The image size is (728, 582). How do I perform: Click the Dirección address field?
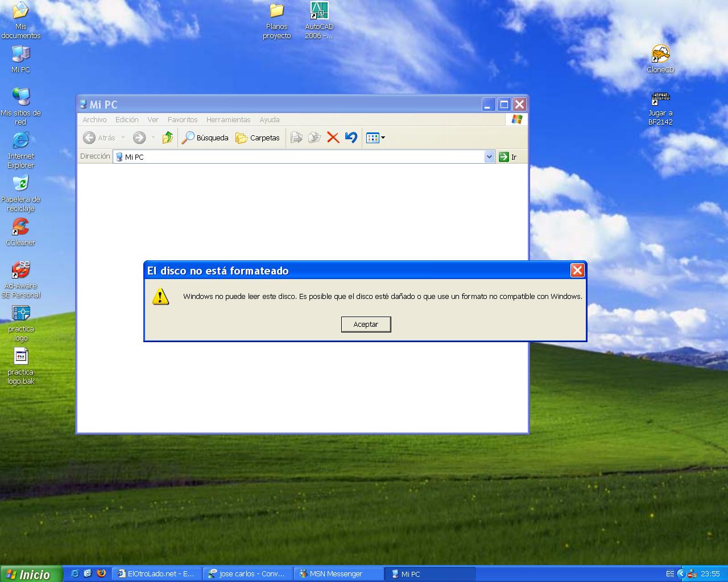click(299, 157)
